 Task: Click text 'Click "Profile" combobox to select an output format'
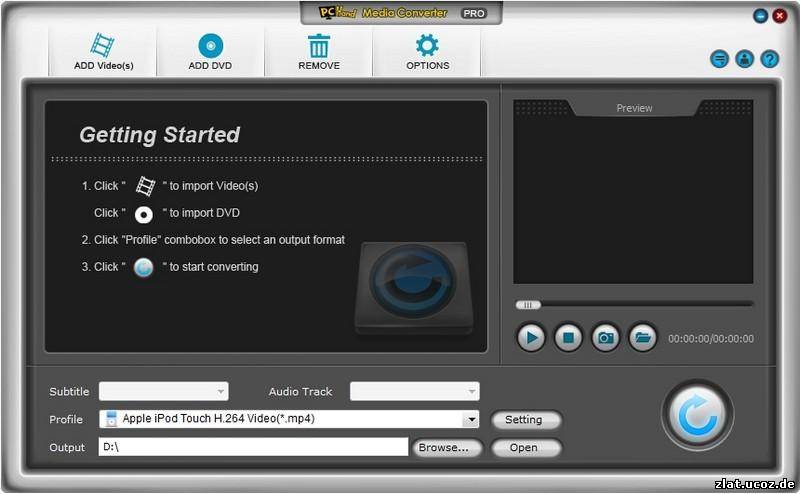pyautogui.click(x=219, y=240)
